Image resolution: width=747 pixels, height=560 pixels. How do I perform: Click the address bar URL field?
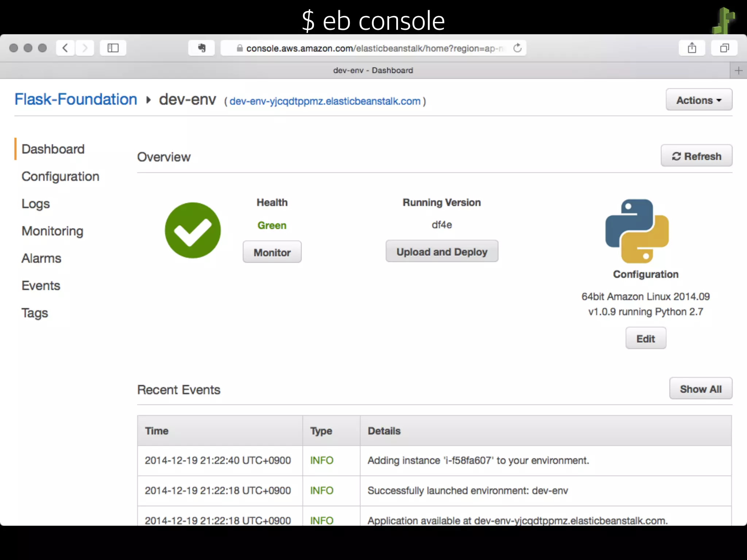(x=373, y=48)
